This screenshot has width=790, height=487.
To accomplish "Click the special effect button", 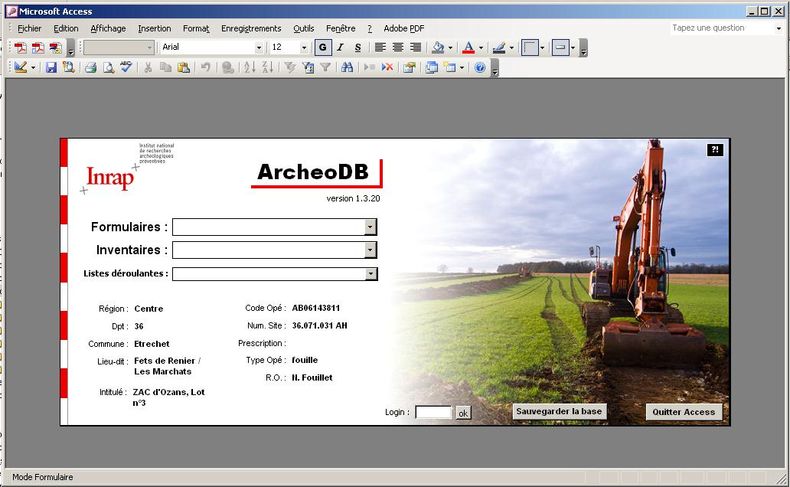I will pyautogui.click(x=560, y=48).
